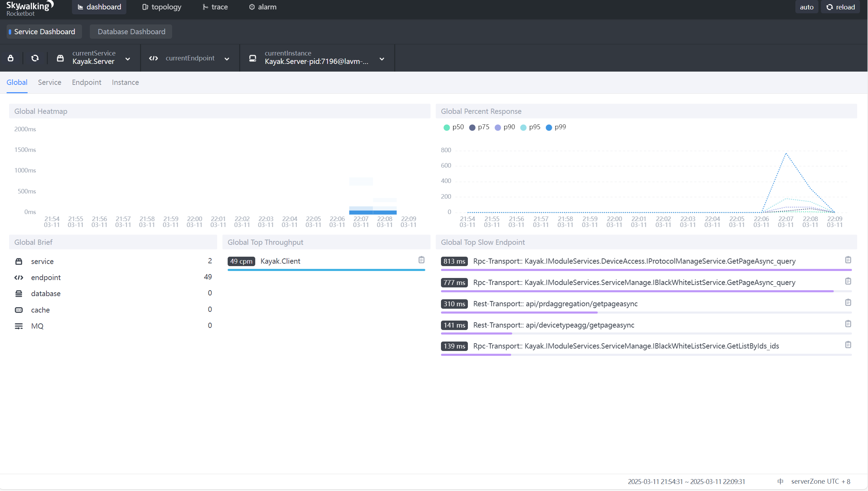
Task: Open the currentEndpoint dropdown
Action: 190,58
